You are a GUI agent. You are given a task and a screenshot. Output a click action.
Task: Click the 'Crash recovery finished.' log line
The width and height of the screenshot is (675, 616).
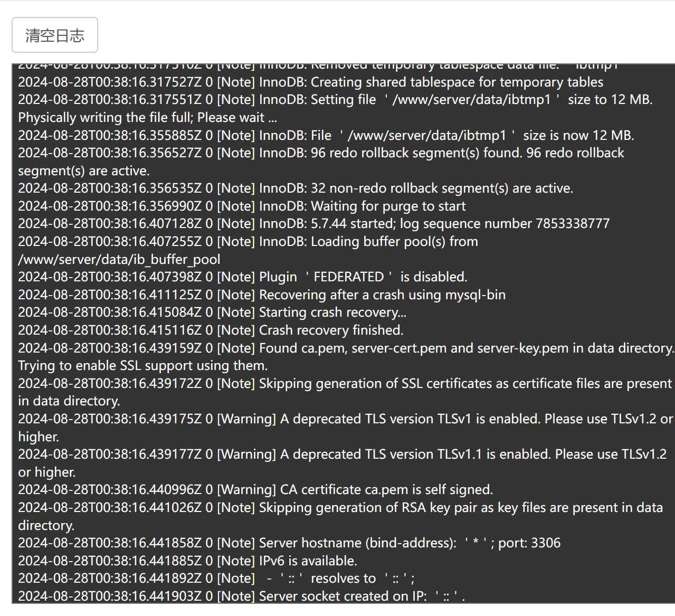pos(211,330)
